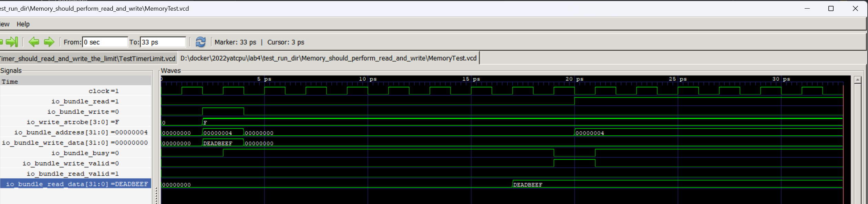Viewport: 868px width, 204px height.
Task: Maximize the GTKWave window
Action: [x=830, y=9]
